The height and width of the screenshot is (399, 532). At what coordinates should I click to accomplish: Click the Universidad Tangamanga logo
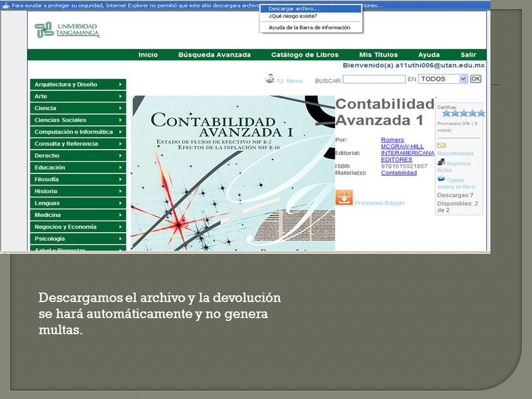[x=67, y=30]
